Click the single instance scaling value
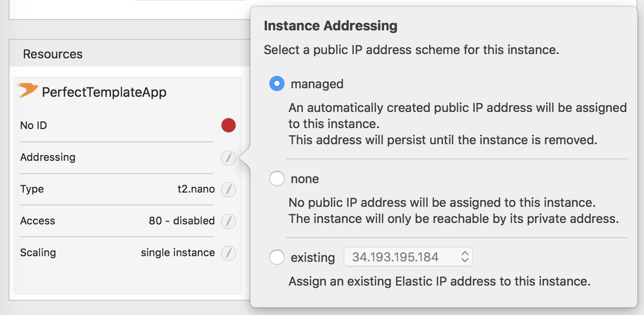The height and width of the screenshot is (315, 644). (178, 253)
